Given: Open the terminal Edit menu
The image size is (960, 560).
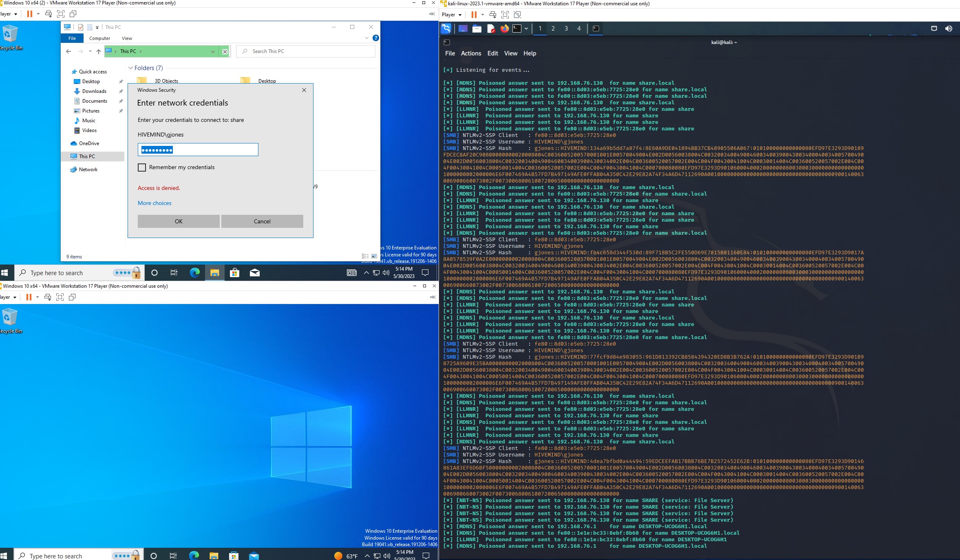Looking at the screenshot, I should tap(492, 53).
